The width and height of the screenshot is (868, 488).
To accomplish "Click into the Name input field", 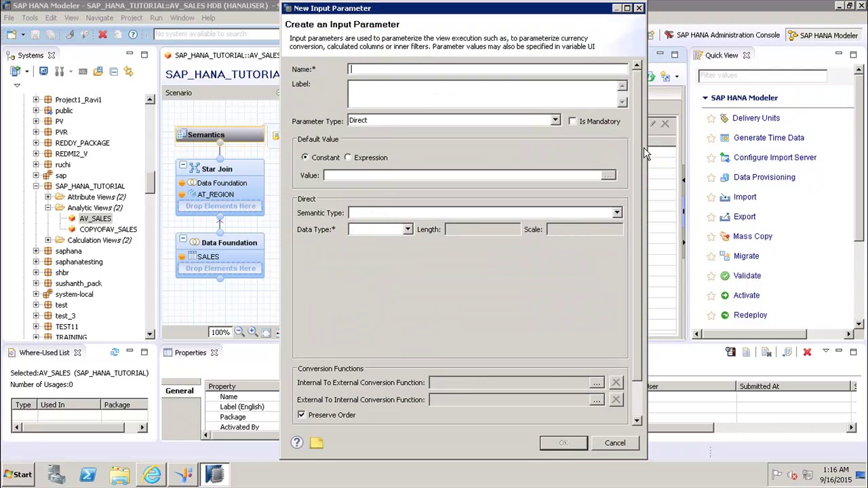I will (x=488, y=69).
